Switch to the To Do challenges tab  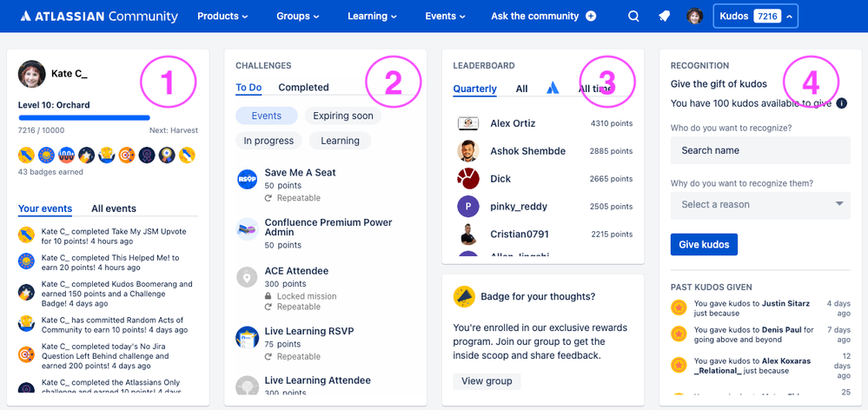click(248, 88)
